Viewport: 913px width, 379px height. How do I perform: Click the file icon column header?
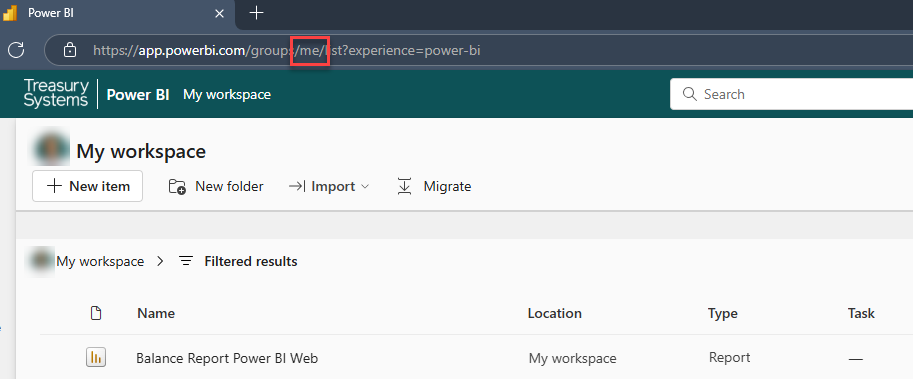(x=96, y=313)
